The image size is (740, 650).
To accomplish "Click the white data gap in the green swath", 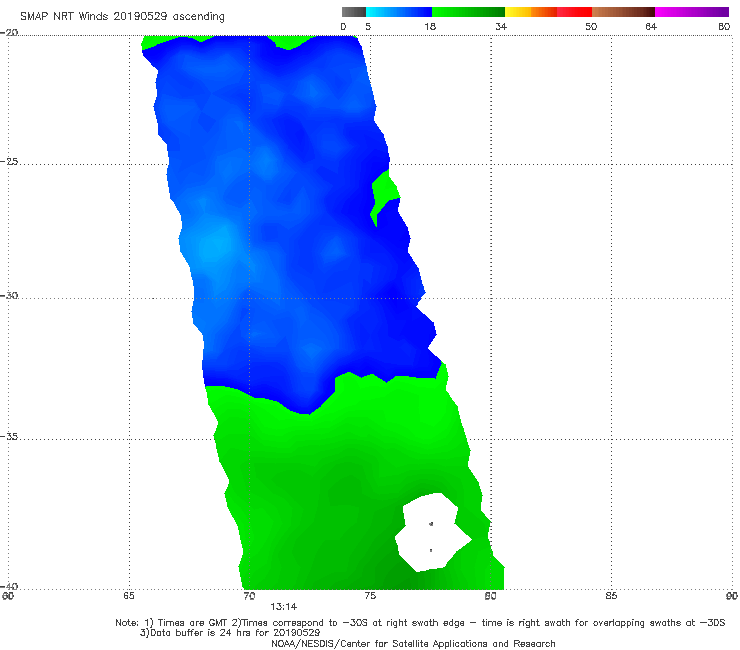I will coord(431,532).
